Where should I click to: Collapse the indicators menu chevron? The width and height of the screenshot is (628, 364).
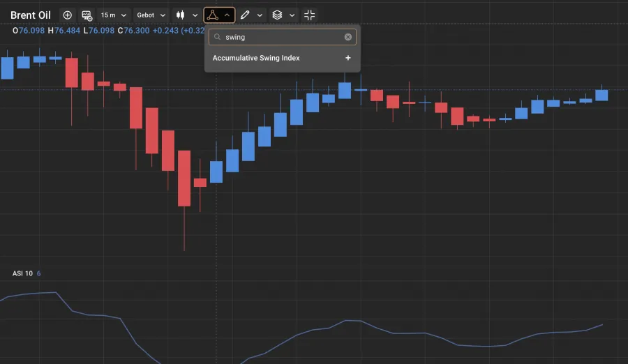coord(227,15)
